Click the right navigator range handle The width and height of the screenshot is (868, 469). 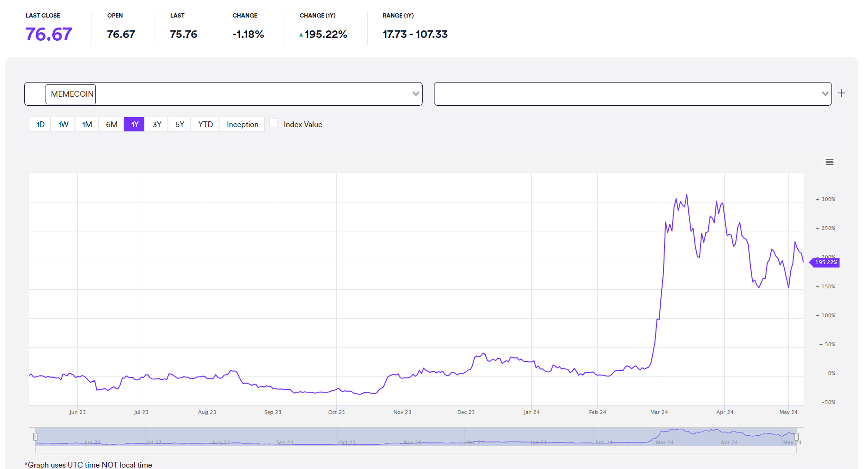point(796,437)
